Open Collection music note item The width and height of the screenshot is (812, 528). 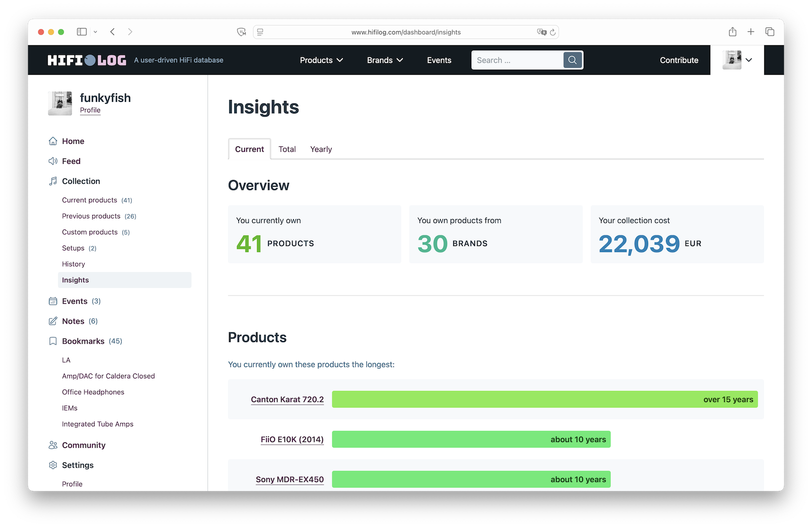point(74,181)
